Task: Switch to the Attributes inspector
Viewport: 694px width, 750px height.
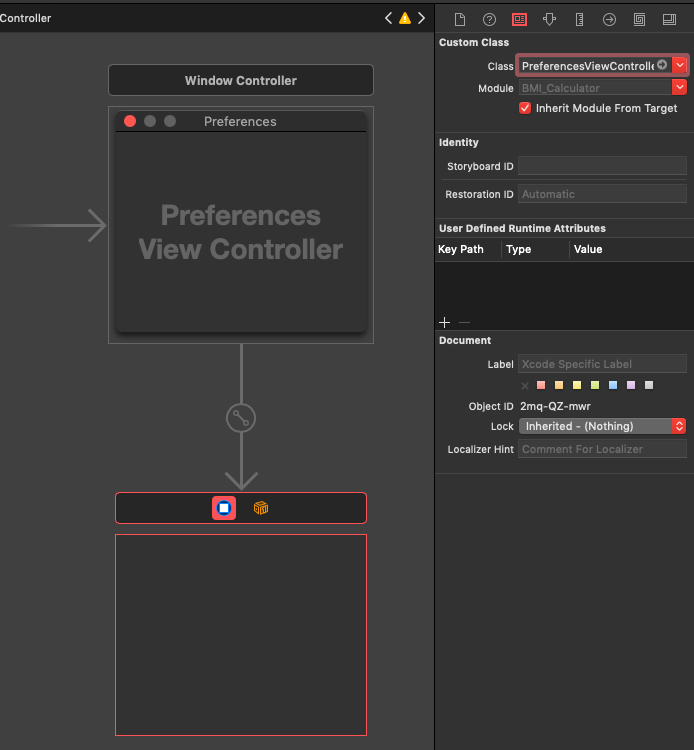Action: click(x=549, y=19)
